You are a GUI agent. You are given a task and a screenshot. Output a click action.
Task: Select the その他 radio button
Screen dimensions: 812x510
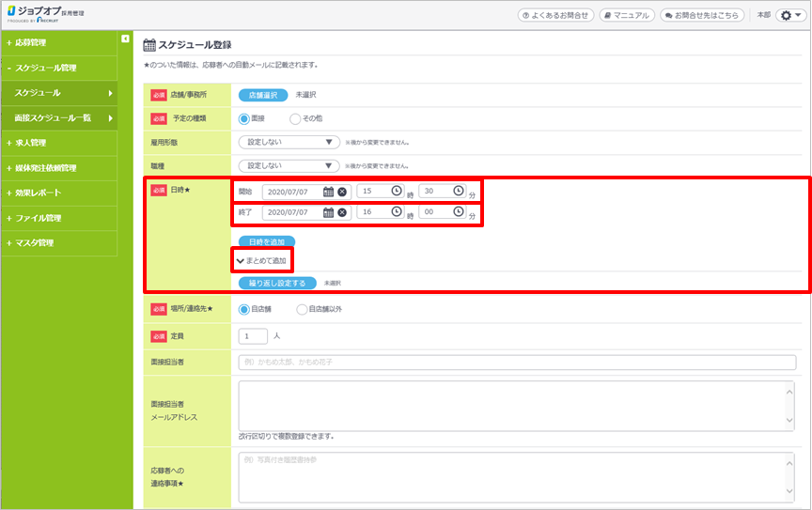(295, 119)
